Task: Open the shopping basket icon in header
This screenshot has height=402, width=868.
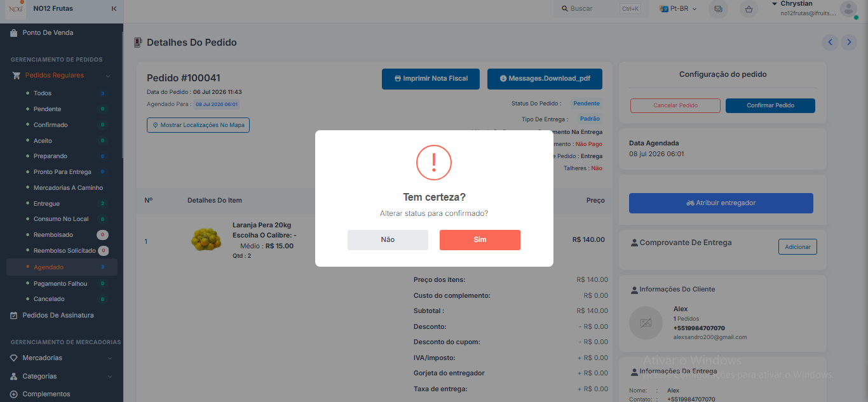Action: [x=749, y=9]
